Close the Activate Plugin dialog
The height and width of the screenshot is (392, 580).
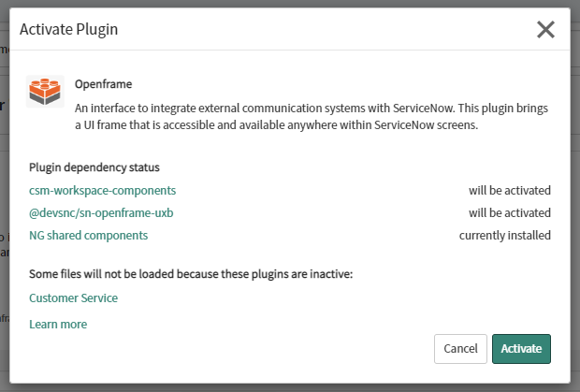(x=545, y=29)
